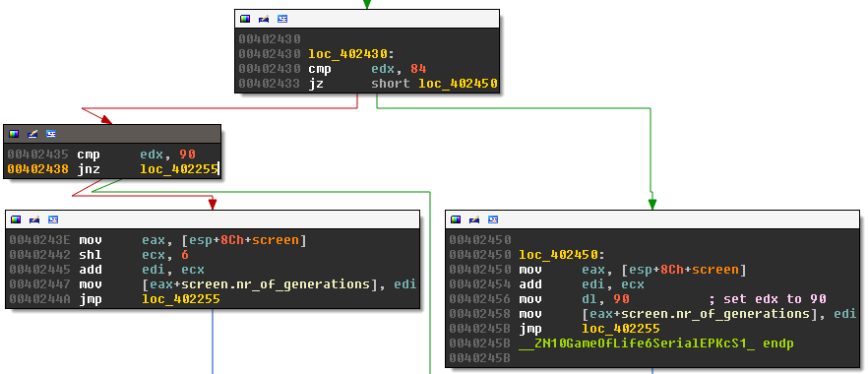The width and height of the screenshot is (868, 374).
Task: Click the third title icon on the loc_402430 block
Action: (282, 19)
